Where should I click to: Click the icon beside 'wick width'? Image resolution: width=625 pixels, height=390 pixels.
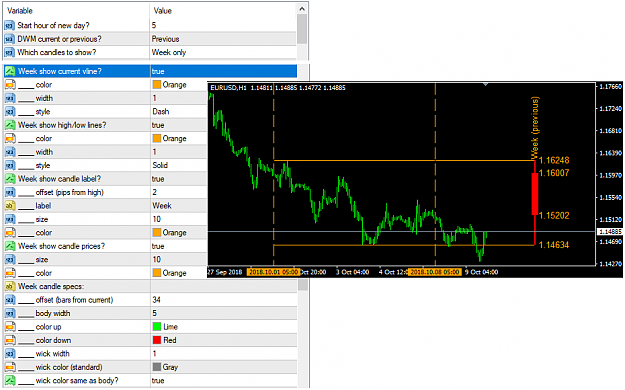coord(10,354)
